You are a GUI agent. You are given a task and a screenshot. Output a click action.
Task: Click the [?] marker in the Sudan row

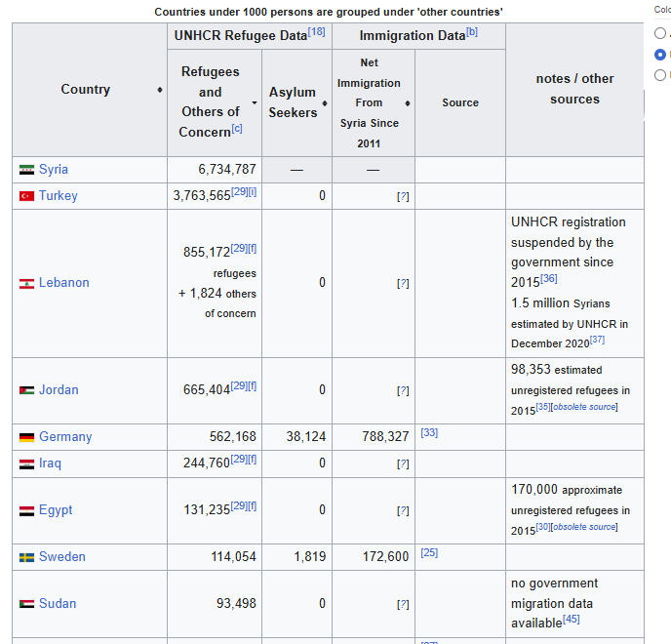tap(403, 604)
